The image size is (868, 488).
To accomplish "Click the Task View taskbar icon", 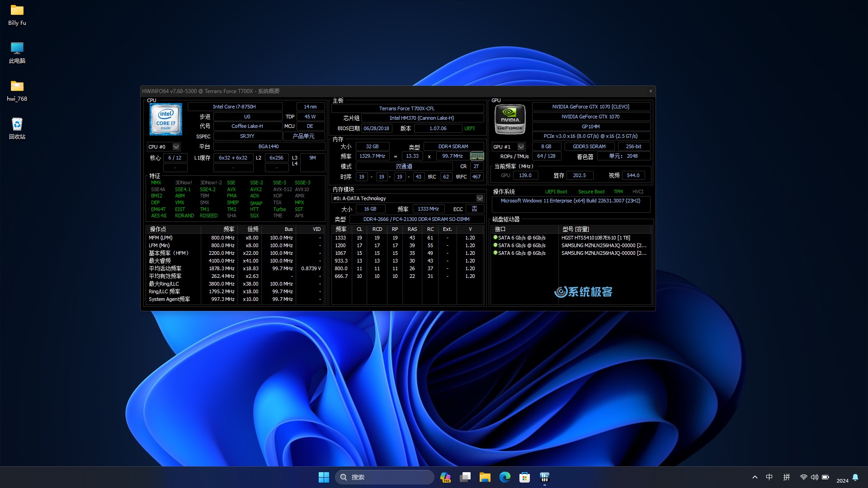I will point(465,477).
